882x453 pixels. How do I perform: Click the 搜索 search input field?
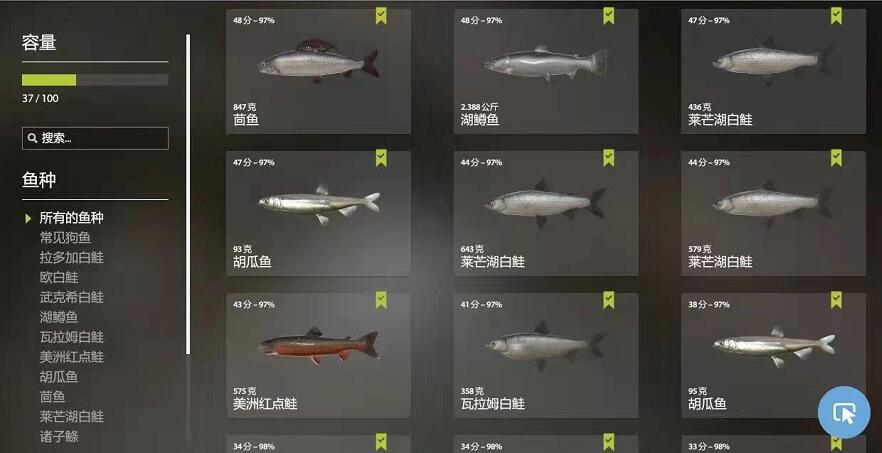pos(95,138)
